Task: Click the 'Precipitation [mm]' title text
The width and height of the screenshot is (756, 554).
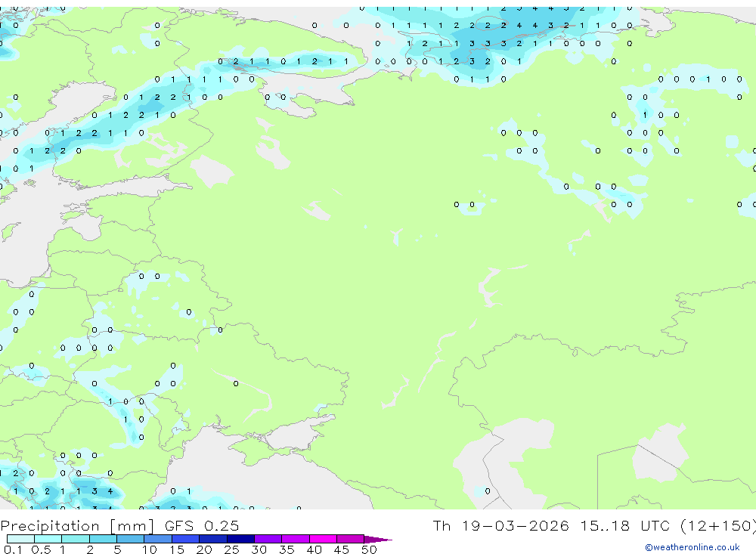Action: click(x=77, y=526)
